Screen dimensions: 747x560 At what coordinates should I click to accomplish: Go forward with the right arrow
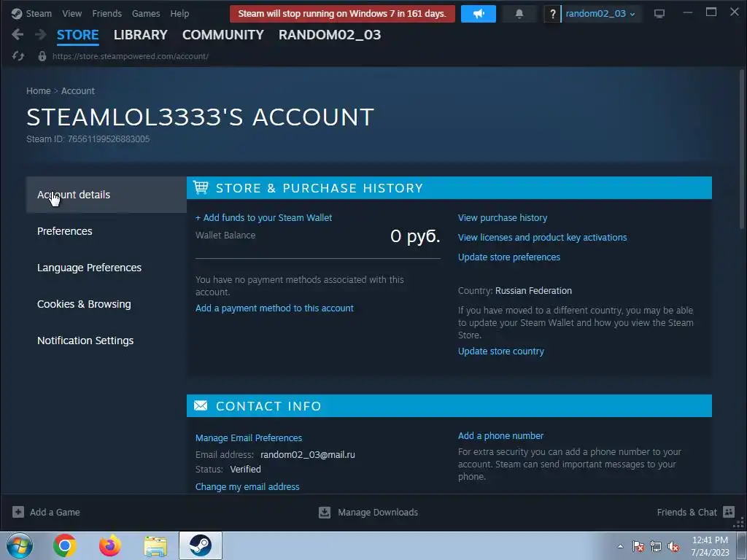coord(41,34)
